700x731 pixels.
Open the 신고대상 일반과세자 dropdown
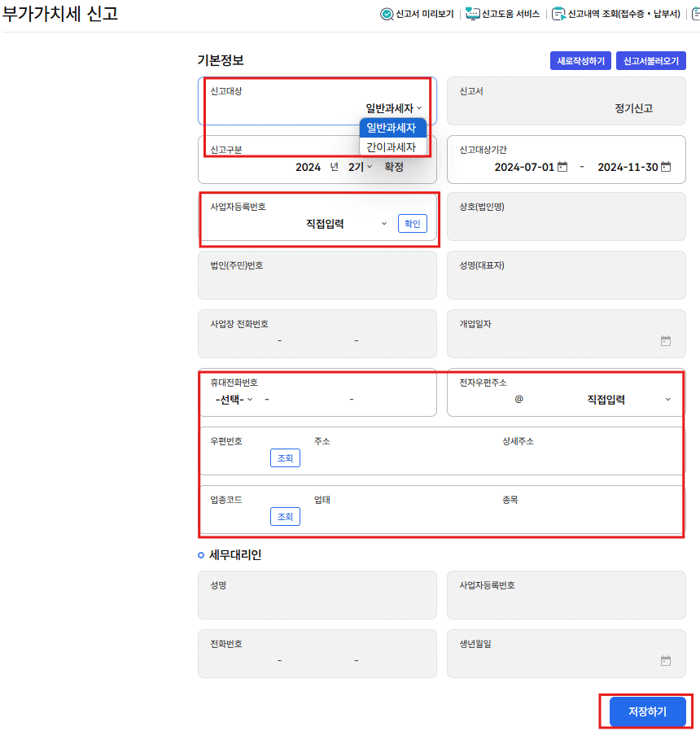393,108
